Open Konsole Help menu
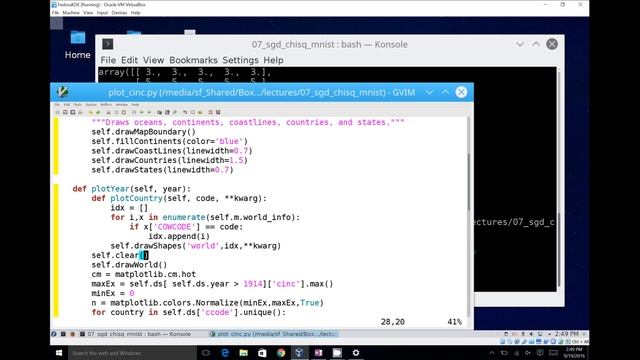640x360 pixels. pyautogui.click(x=273, y=60)
